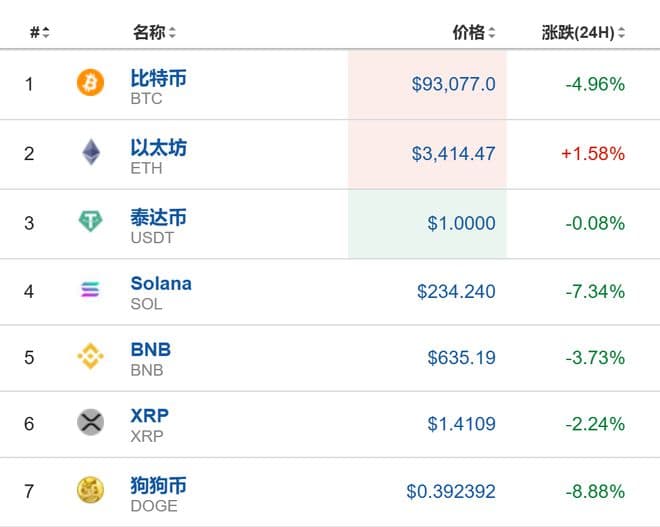This screenshot has width=660, height=527.
Task: Open the 泰达币 coin link
Action: pyautogui.click(x=158, y=217)
